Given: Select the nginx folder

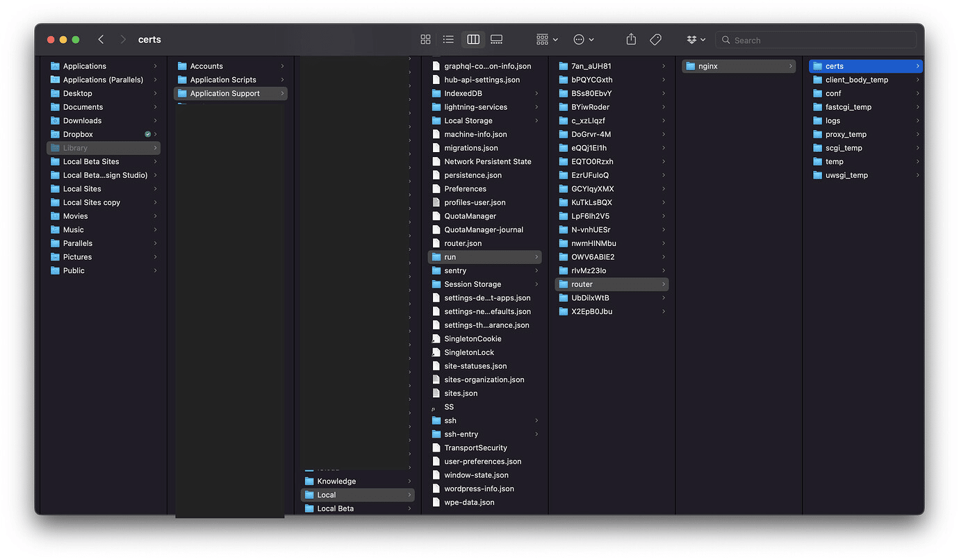Looking at the screenshot, I should [739, 66].
